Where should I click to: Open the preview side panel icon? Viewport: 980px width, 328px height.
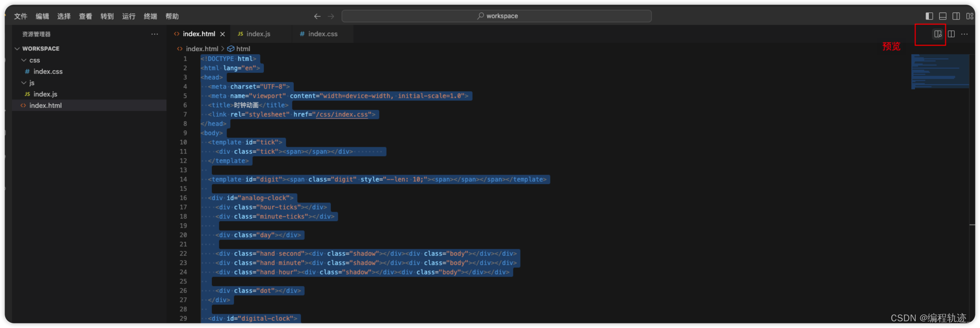(937, 34)
